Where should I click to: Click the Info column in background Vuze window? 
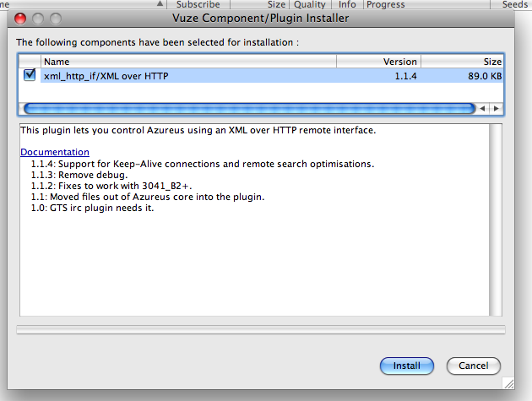(x=347, y=4)
